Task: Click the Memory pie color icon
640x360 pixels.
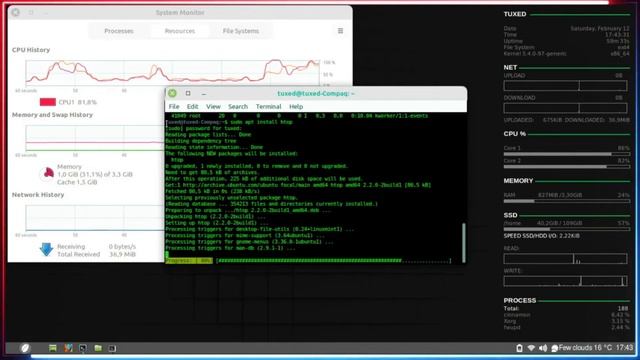Action: coord(47,173)
